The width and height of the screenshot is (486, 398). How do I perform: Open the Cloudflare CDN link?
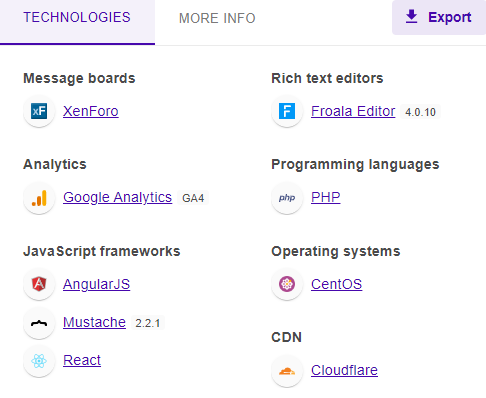pyautogui.click(x=344, y=370)
